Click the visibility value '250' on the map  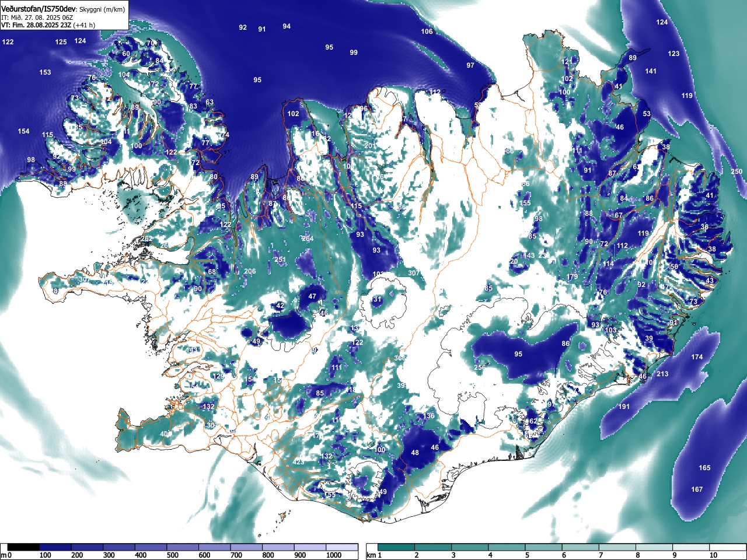pyautogui.click(x=736, y=171)
